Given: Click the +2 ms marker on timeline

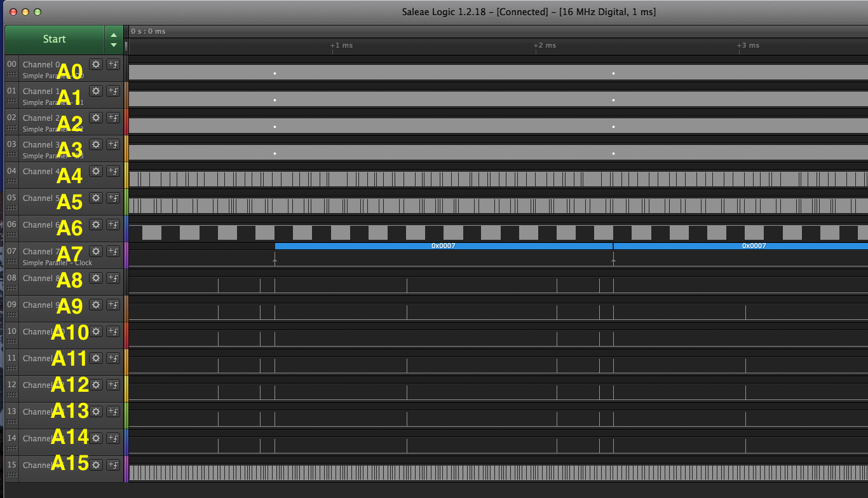Looking at the screenshot, I should pyautogui.click(x=545, y=45).
